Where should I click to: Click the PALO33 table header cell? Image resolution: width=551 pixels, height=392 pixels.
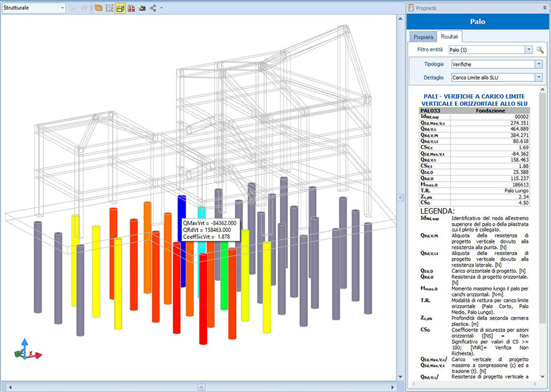coord(435,111)
